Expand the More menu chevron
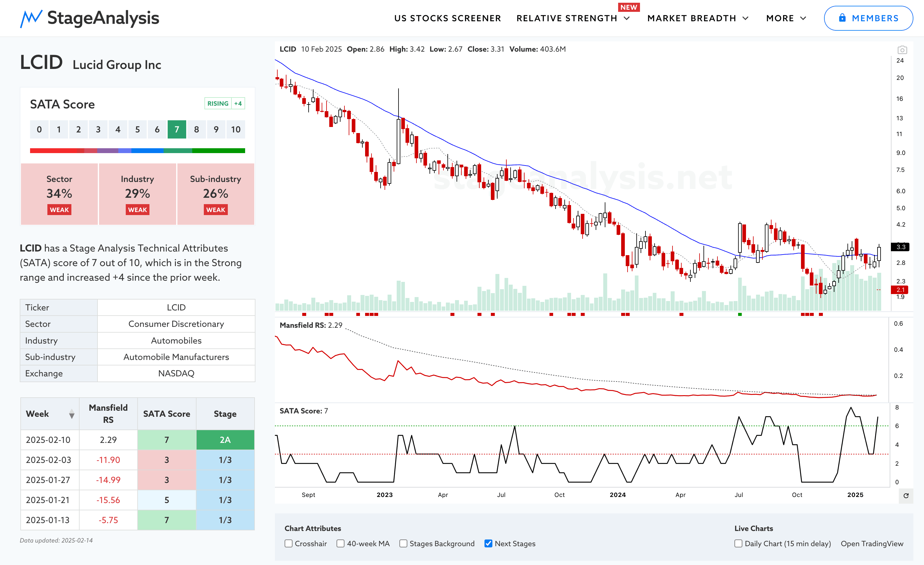 [x=803, y=18]
